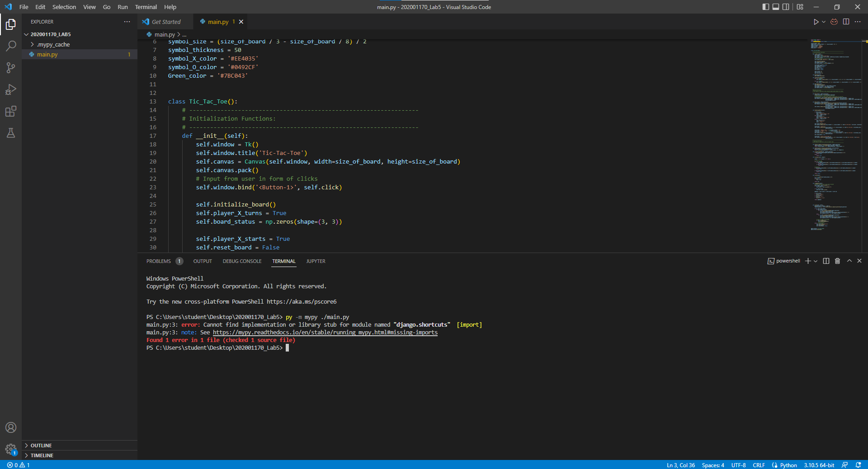
Task: Open the Output panel tab
Action: [x=203, y=261]
